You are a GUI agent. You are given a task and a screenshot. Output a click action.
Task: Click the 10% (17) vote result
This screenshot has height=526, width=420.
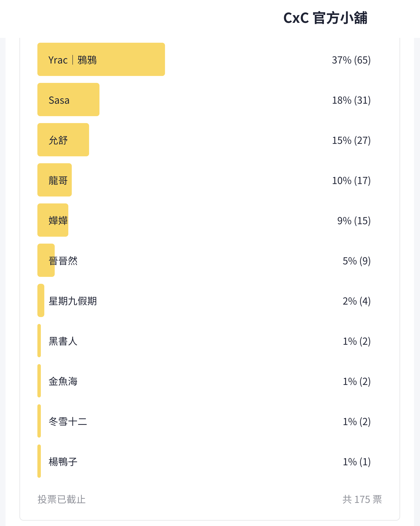coord(351,181)
